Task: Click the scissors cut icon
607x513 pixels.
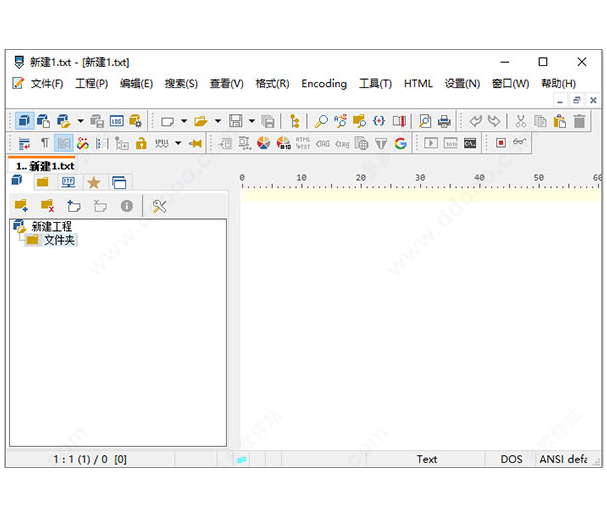Action: pyautogui.click(x=521, y=121)
